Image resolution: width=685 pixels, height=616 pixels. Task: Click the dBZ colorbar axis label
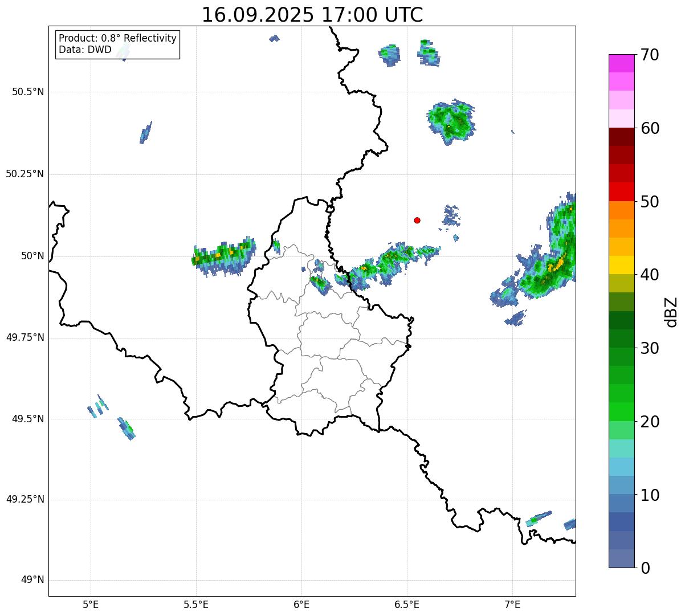coord(671,312)
